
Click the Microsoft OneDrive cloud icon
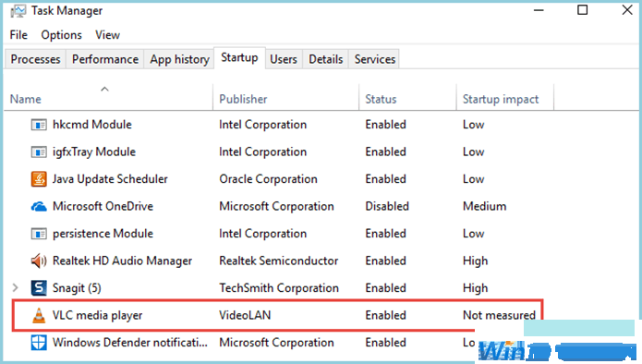[x=39, y=206]
